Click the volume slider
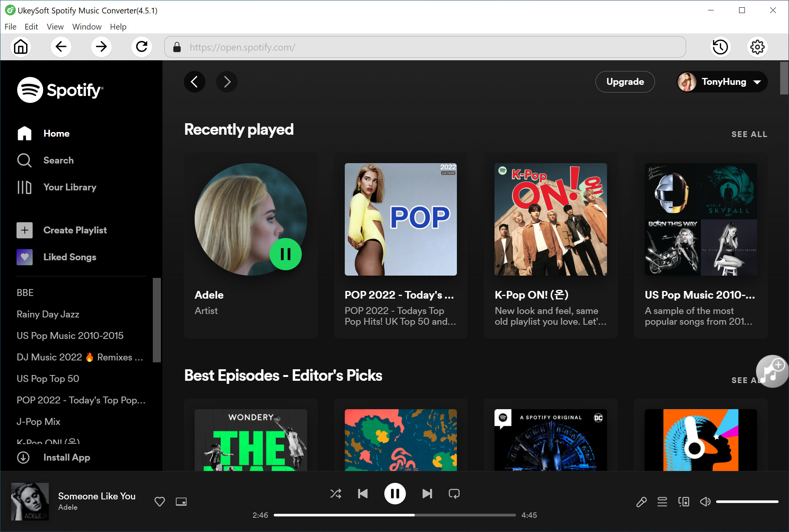The image size is (789, 532). point(747,501)
